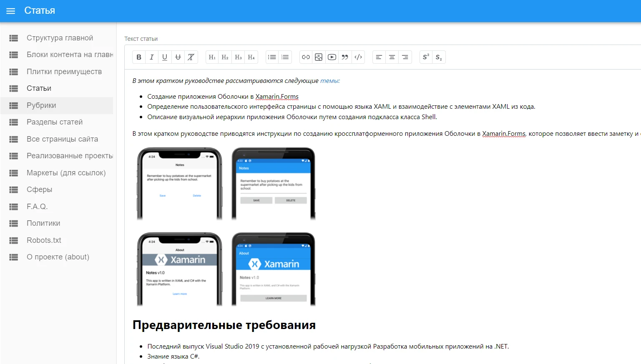Insert a hyperlink
The image size is (641, 364).
306,57
